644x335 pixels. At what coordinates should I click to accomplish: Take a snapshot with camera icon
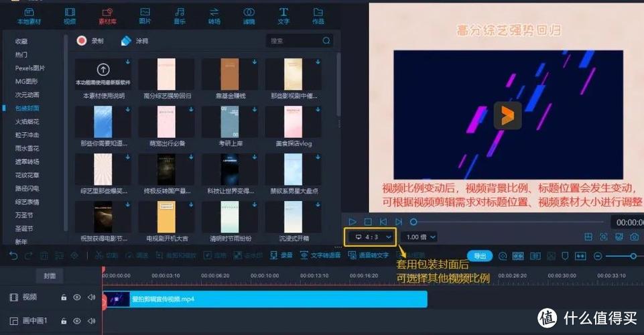[x=635, y=237]
